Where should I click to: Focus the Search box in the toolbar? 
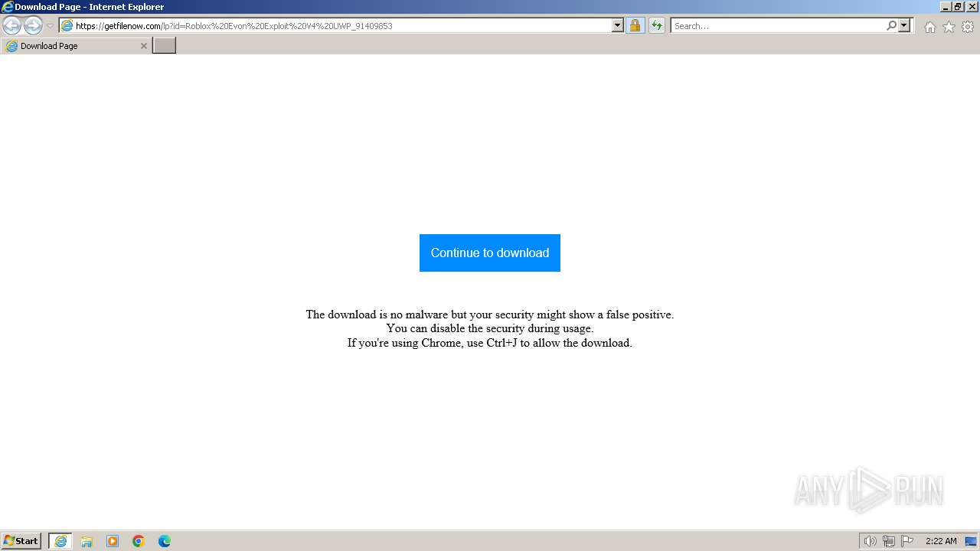coord(778,26)
